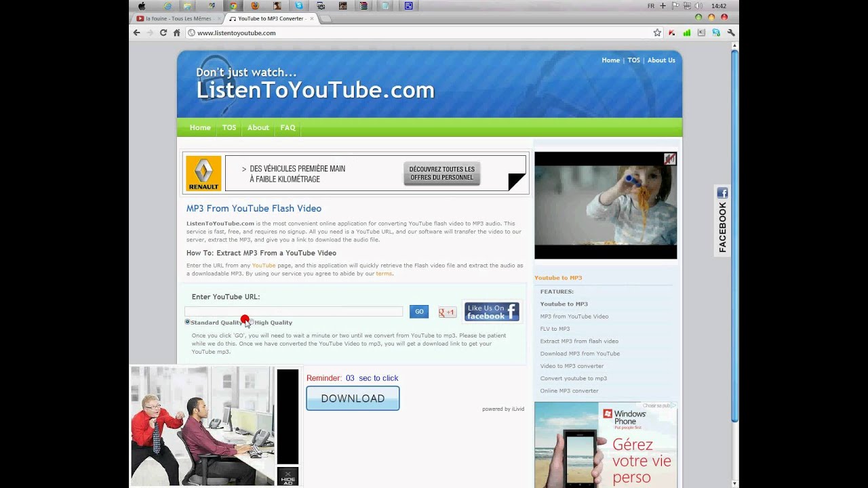Close the la fouine tab
Viewport: 868px width, 488px height.
tap(218, 18)
